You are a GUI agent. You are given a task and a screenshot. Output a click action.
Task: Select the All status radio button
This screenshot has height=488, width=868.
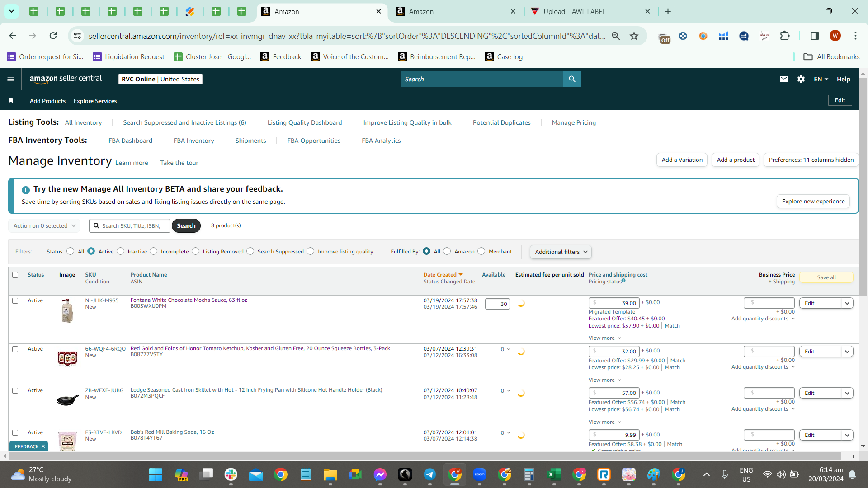point(70,251)
